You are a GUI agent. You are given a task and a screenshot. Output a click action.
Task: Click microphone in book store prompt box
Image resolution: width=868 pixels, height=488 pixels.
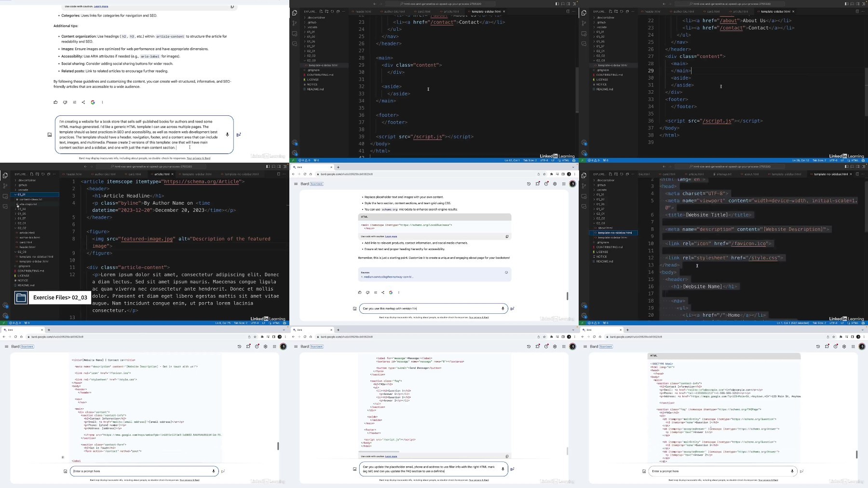click(228, 135)
